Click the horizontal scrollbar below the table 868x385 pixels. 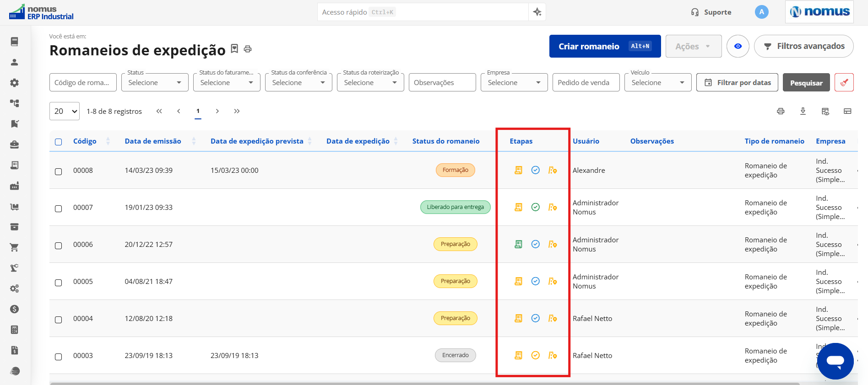425,383
